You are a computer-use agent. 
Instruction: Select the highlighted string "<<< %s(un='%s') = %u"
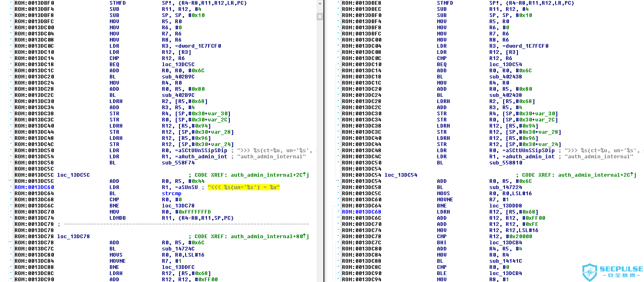[x=244, y=187]
